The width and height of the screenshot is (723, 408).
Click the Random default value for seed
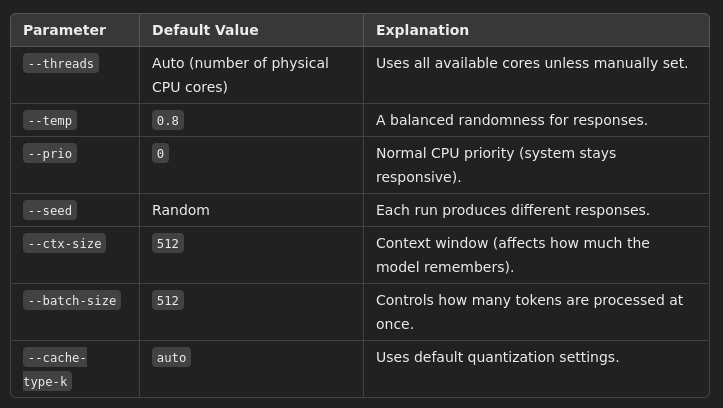point(181,210)
